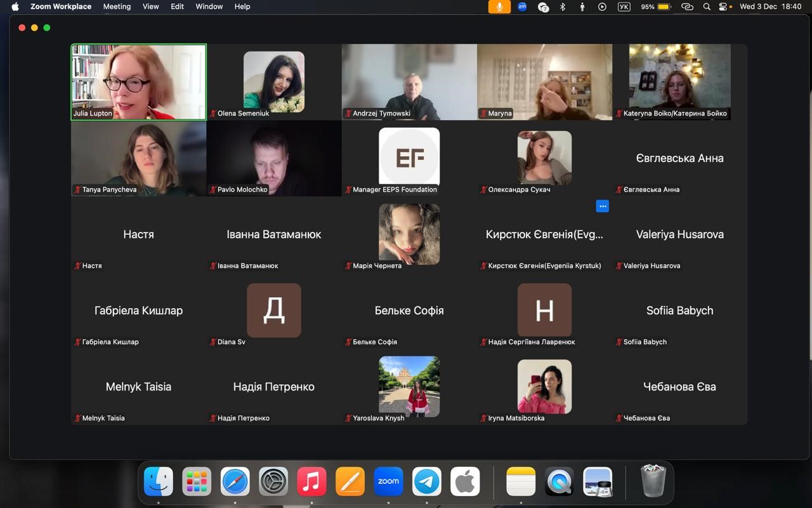Click the Now Playing icon in menu bar

602,7
